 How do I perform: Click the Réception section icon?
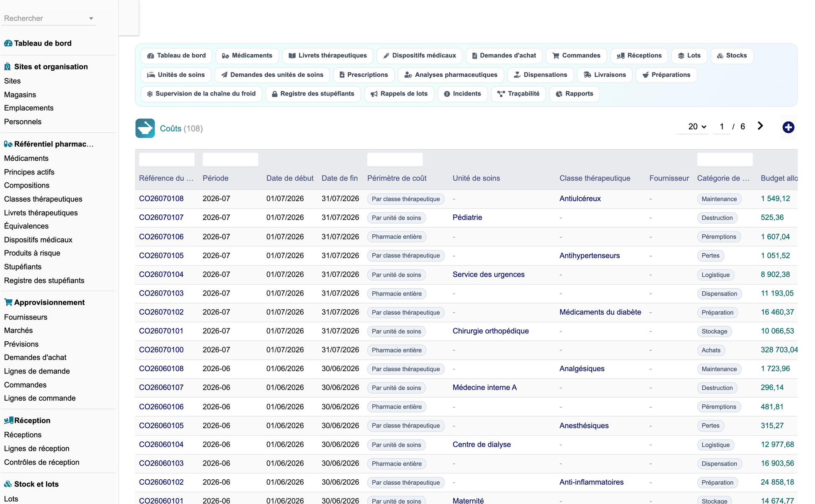point(8,420)
